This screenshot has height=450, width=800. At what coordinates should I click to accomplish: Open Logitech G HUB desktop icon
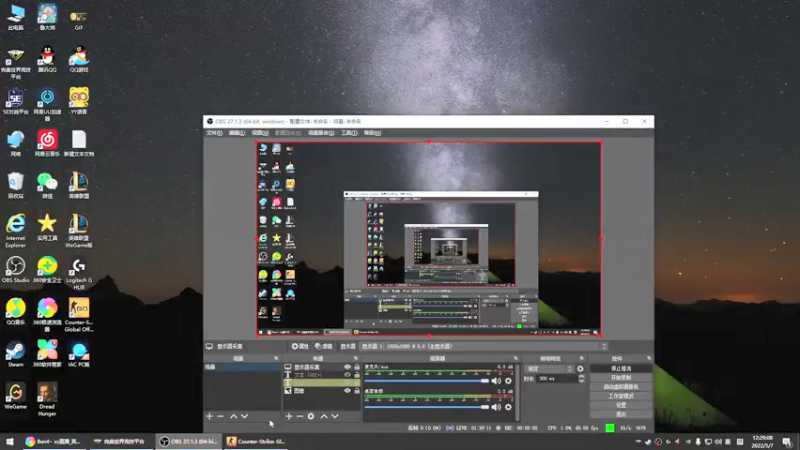pyautogui.click(x=79, y=273)
